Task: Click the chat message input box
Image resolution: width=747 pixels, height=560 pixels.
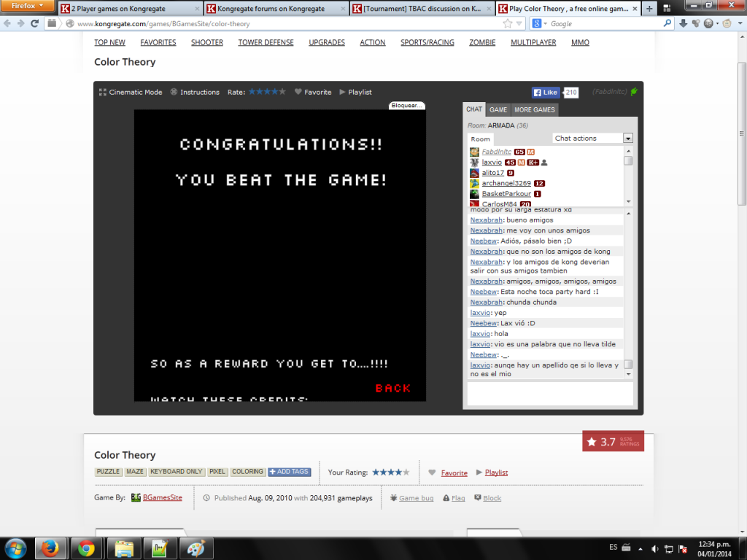Action: (x=550, y=393)
